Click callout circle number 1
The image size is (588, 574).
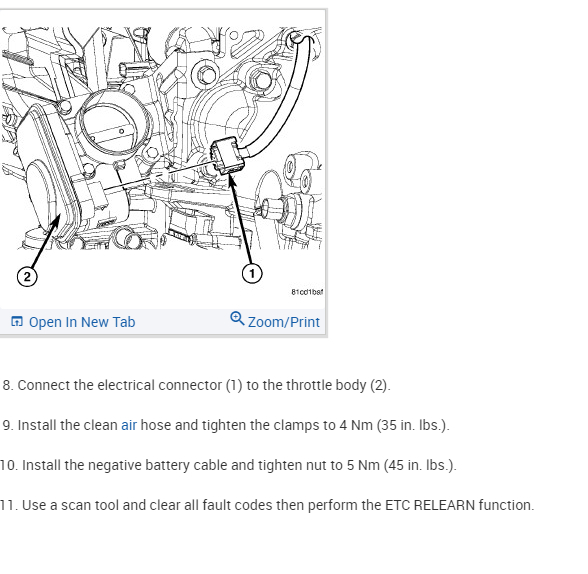click(252, 273)
